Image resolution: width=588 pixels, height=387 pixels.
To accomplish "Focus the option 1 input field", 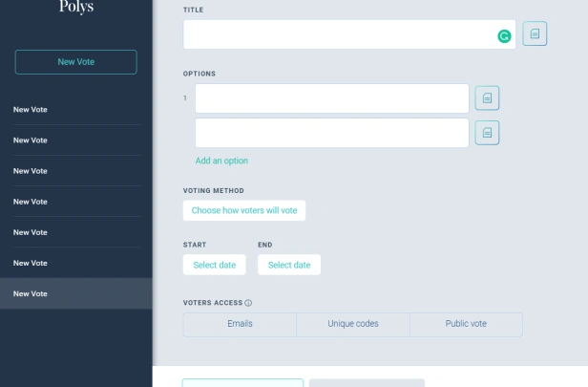I will click(332, 98).
